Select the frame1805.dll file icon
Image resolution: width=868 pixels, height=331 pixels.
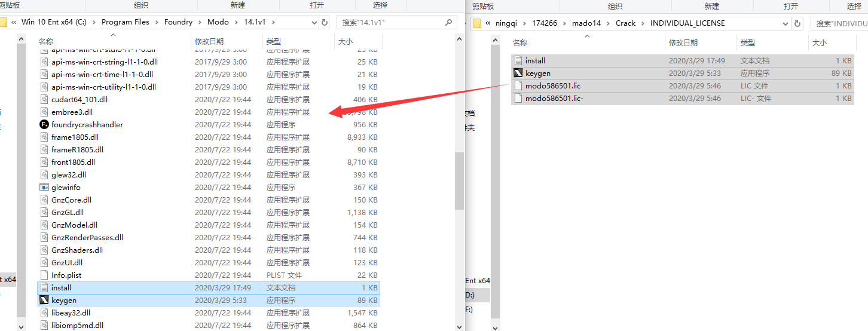tap(44, 137)
